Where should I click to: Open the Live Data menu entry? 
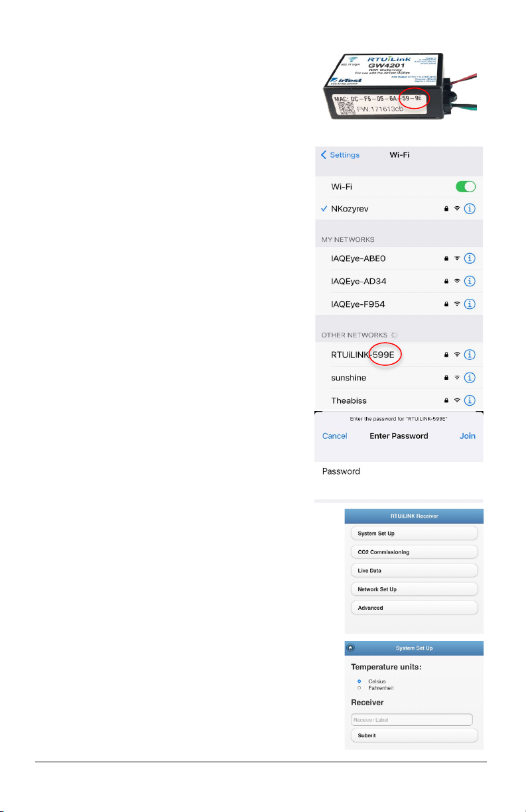415,571
